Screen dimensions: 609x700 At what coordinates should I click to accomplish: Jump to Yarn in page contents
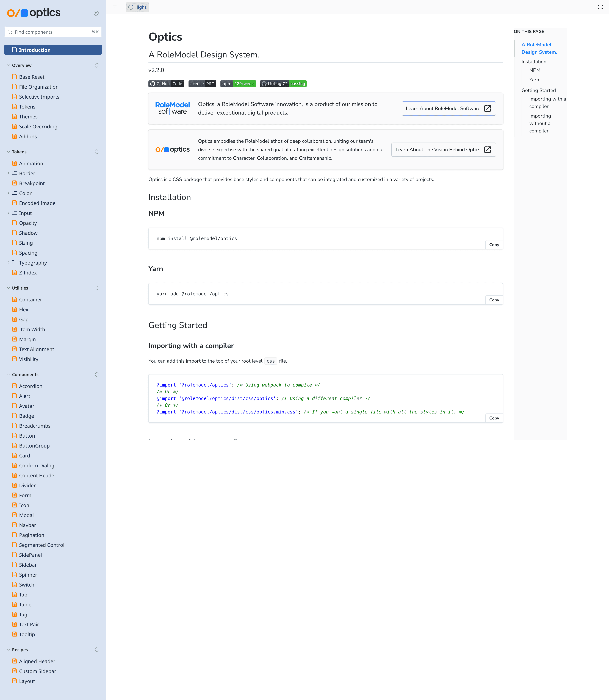tap(534, 80)
